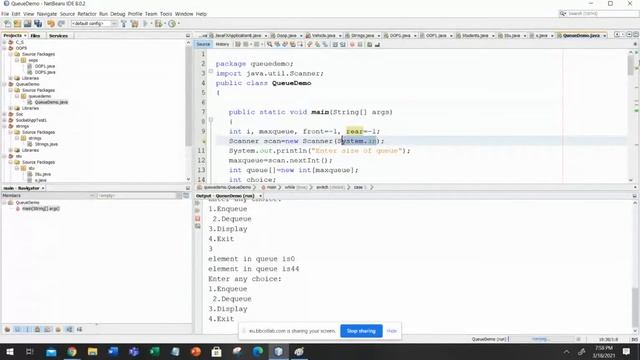Click the Open Project toolbar icon
Screen dimensions: 640x360
click(28, 24)
